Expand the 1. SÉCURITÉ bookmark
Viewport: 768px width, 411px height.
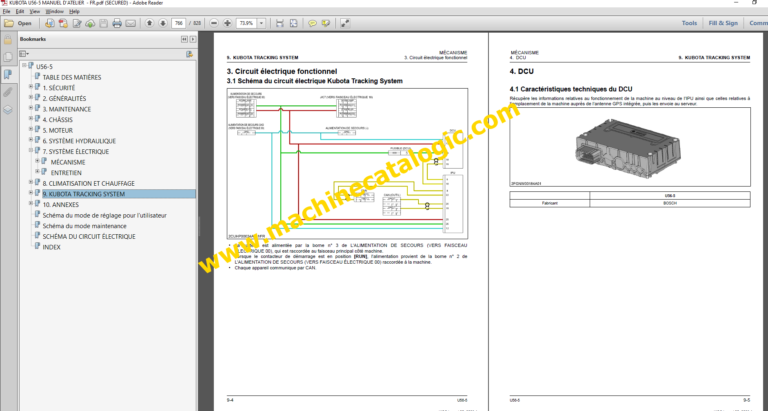[31, 86]
